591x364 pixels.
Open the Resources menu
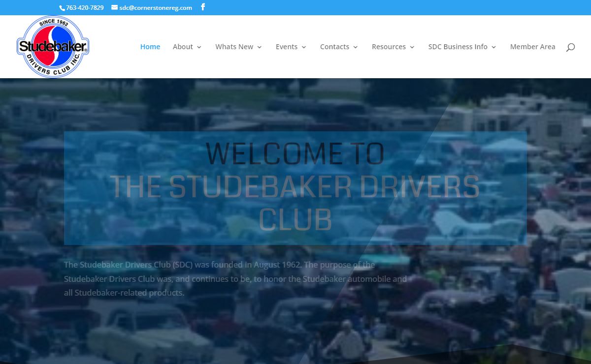click(389, 47)
